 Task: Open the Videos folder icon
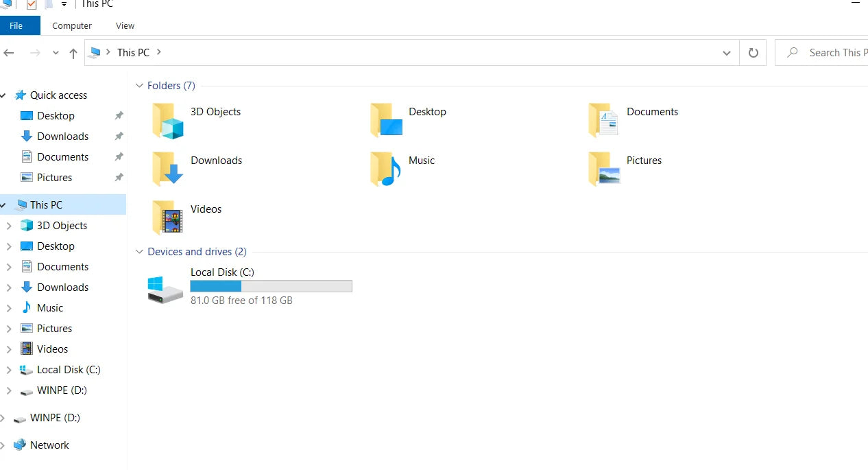coord(168,218)
